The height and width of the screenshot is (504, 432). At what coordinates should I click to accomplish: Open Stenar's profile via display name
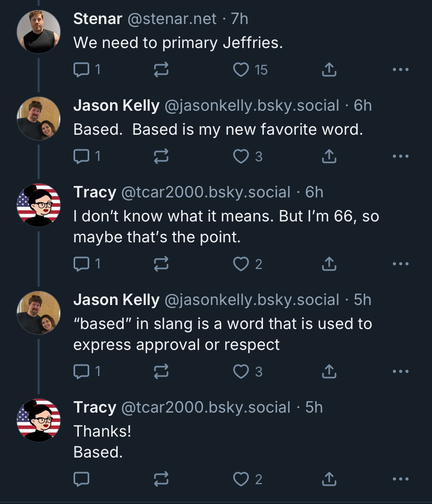(98, 19)
